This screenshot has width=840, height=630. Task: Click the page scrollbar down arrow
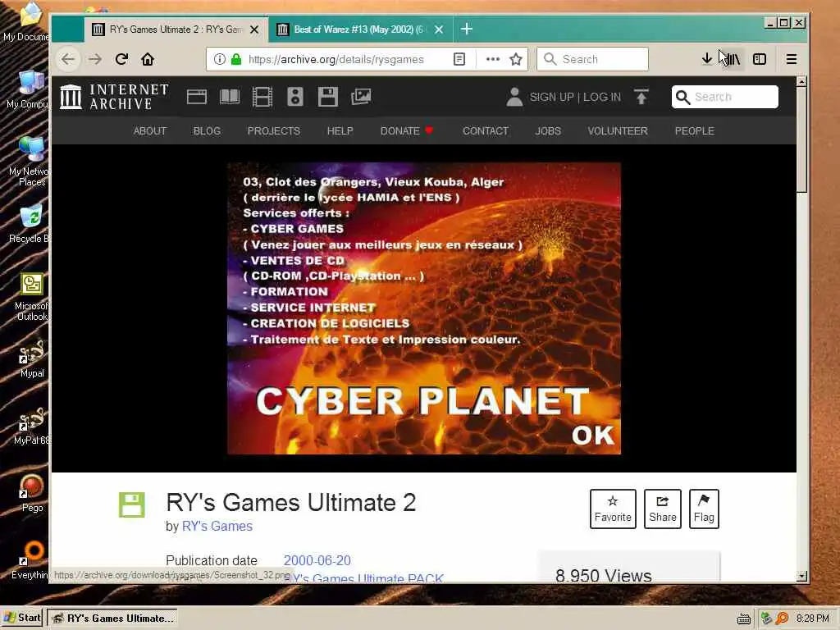click(802, 577)
